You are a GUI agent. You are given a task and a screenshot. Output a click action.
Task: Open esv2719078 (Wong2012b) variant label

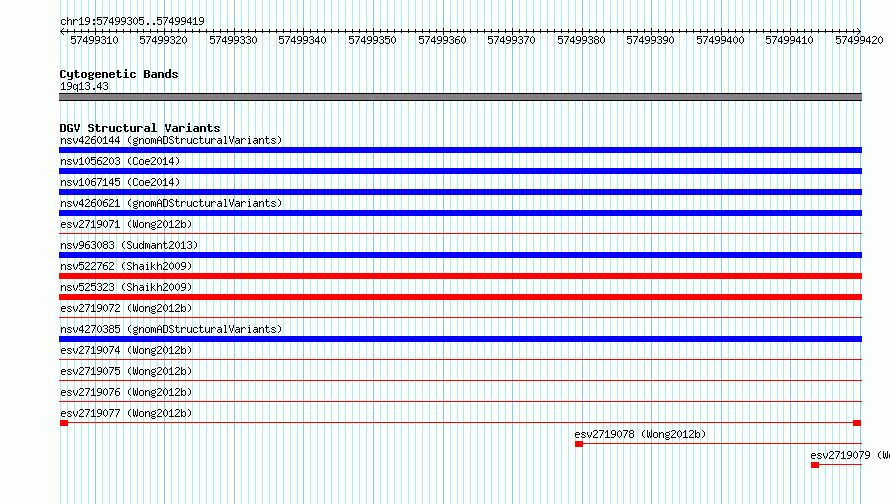tap(640, 434)
